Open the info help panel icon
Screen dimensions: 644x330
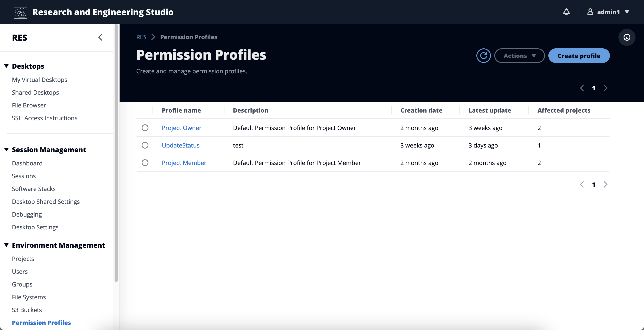[x=627, y=37]
